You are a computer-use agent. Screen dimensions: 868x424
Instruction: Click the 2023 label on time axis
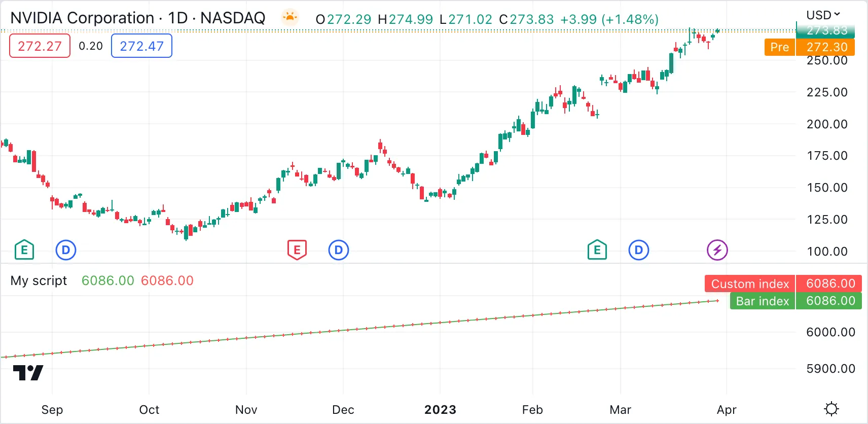click(440, 410)
